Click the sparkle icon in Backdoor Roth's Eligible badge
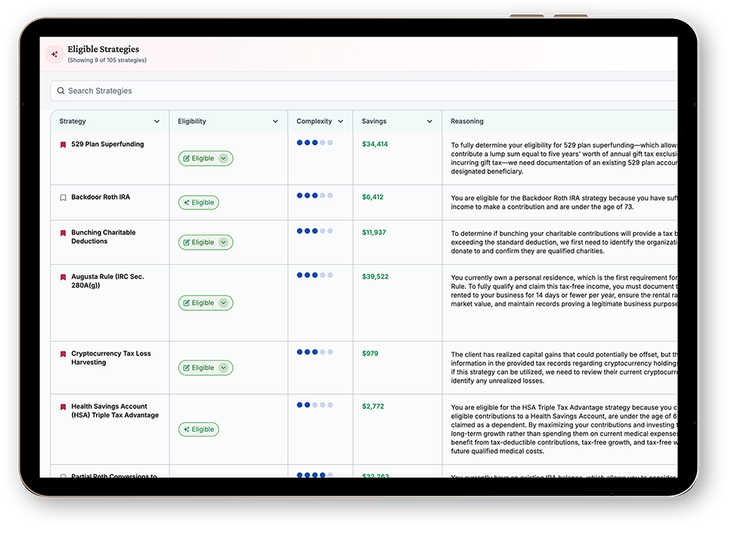The image size is (756, 534). (185, 202)
